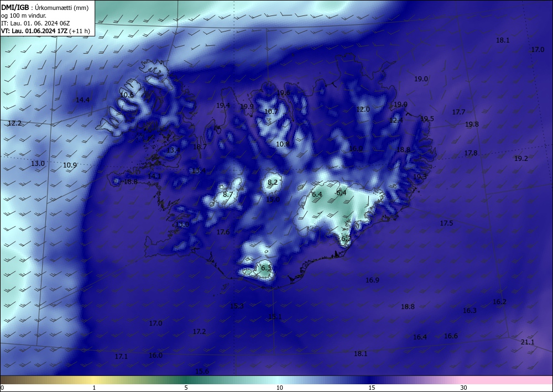
Task: Click the 12.0 value on the map
Action: point(363,109)
